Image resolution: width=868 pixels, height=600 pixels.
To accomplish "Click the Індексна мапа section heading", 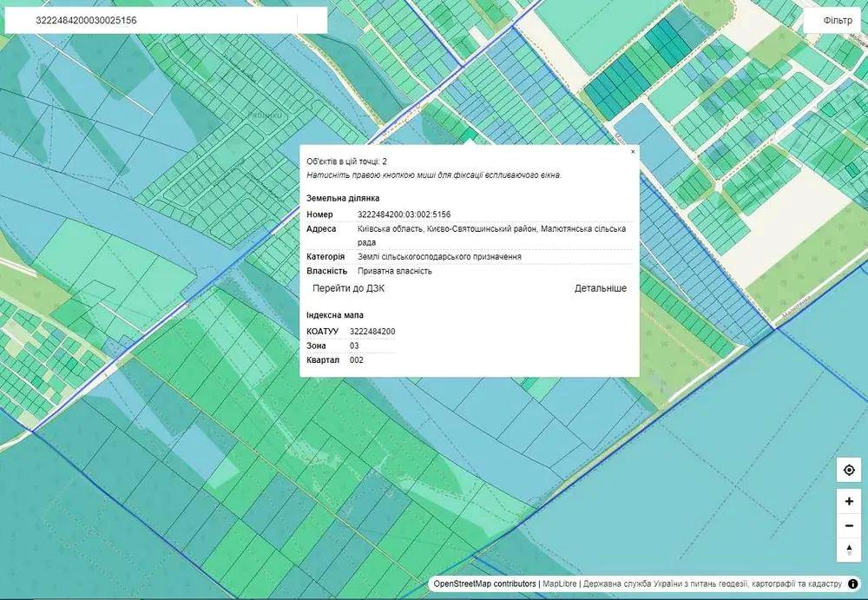I will click(335, 315).
